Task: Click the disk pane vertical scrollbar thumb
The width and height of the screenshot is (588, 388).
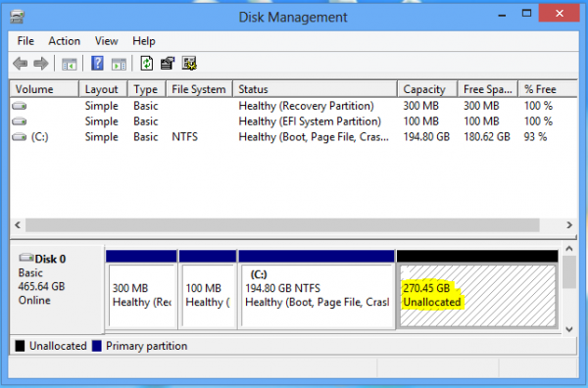Action: pos(569,272)
